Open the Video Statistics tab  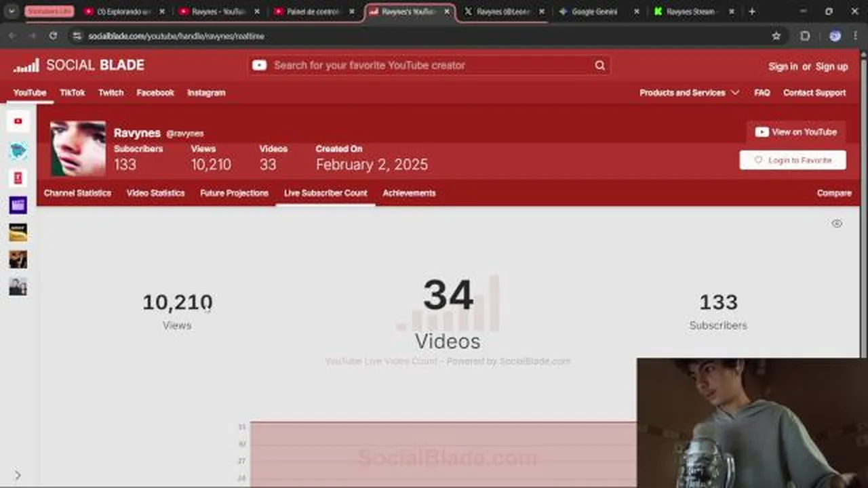(x=155, y=193)
